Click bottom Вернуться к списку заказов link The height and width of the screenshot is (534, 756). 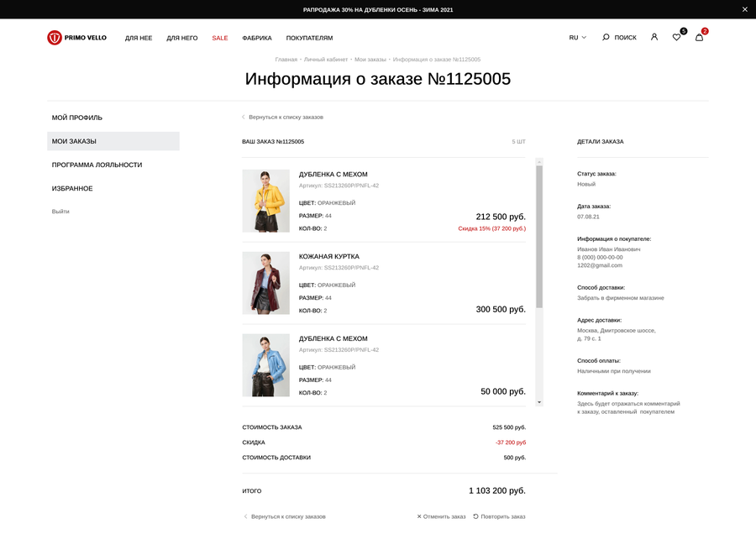coord(285,516)
